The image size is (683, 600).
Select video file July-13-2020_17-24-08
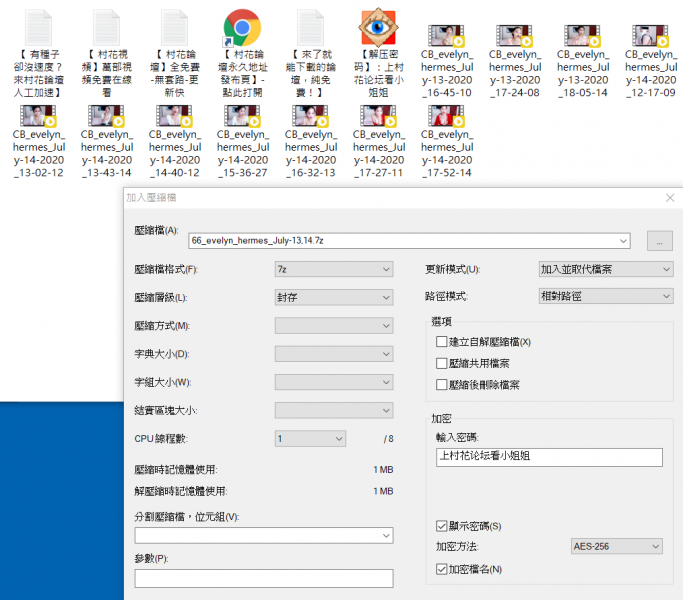(x=514, y=37)
